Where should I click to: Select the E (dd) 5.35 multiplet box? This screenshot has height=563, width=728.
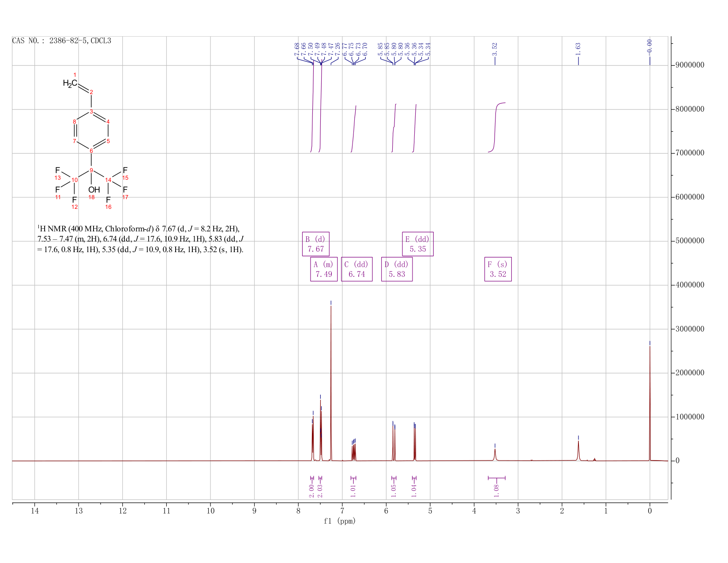pos(418,244)
